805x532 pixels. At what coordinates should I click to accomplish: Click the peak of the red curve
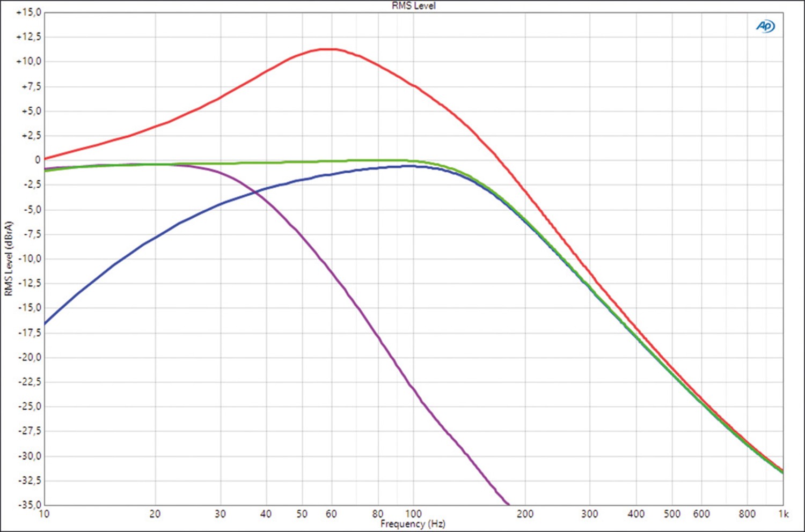coord(327,49)
